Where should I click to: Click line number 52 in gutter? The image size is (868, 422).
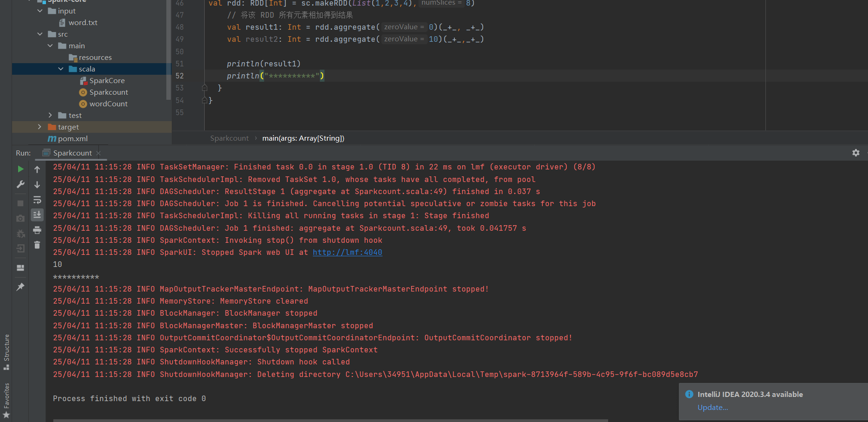pos(180,76)
